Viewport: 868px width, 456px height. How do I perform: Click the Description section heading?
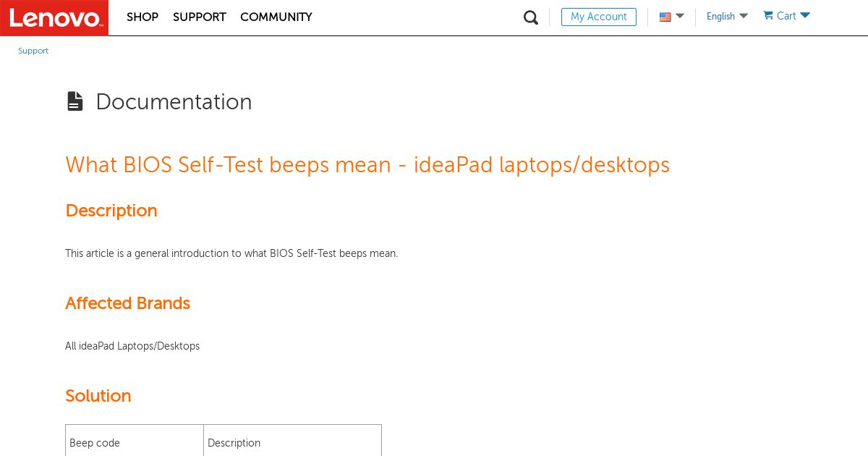point(111,211)
